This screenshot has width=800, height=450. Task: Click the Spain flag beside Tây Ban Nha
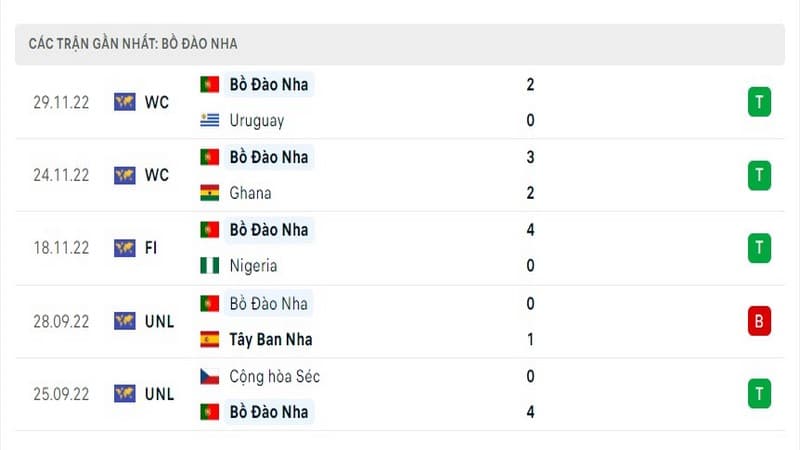209,339
